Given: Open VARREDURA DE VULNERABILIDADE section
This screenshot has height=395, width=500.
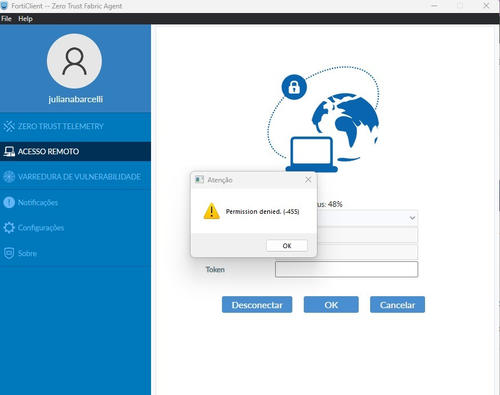Looking at the screenshot, I should pos(75,177).
